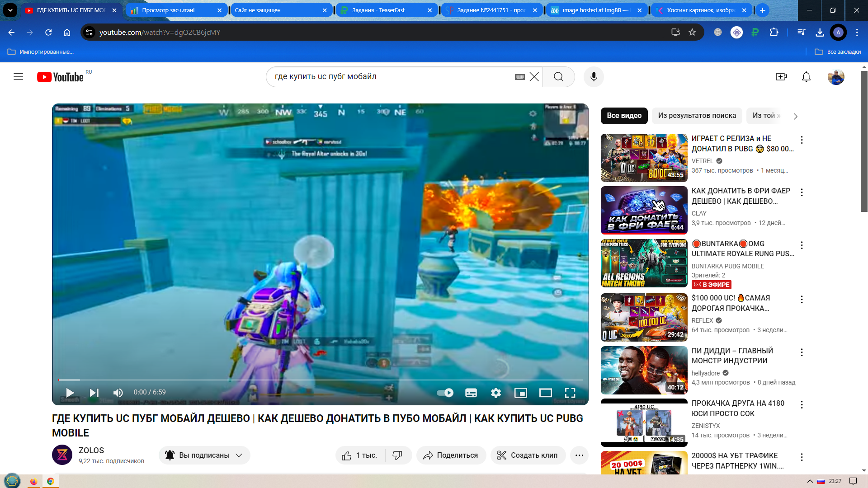Screen dimensions: 868x488
Task: Select the Из результатов поиска chip
Action: [697, 116]
